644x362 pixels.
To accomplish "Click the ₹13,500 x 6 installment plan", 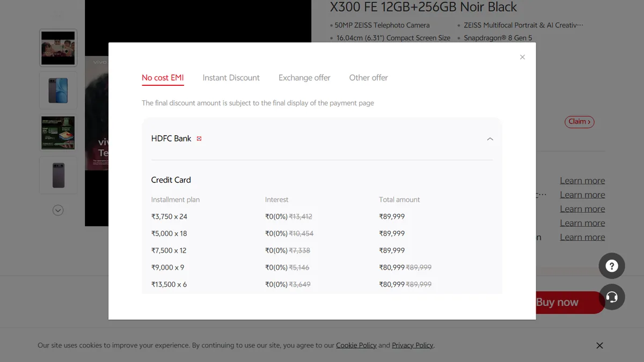I will [169, 284].
